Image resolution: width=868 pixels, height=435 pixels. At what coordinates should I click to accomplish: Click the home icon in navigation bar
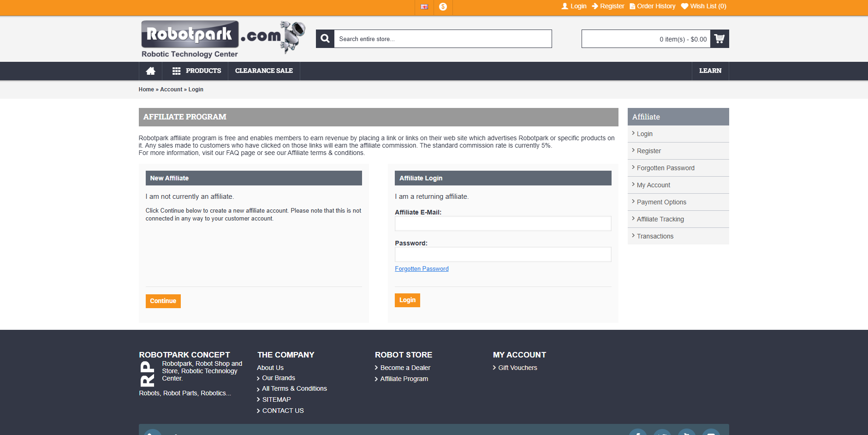click(x=150, y=71)
